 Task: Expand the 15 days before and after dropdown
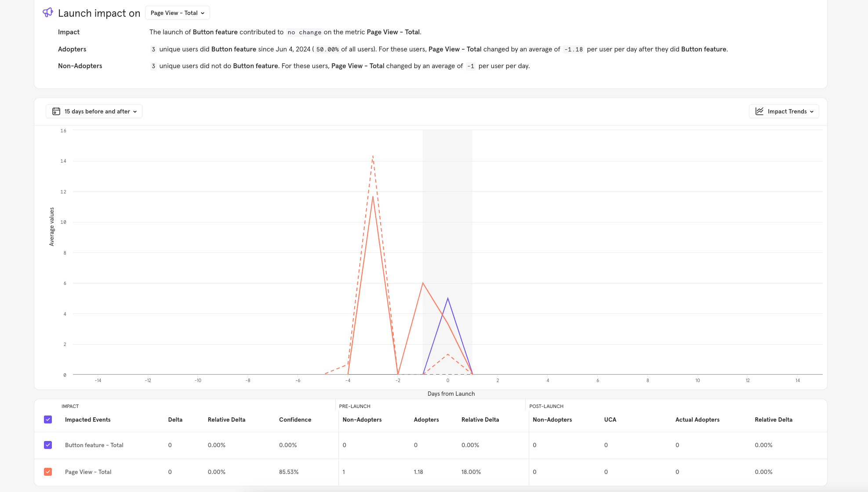point(94,111)
